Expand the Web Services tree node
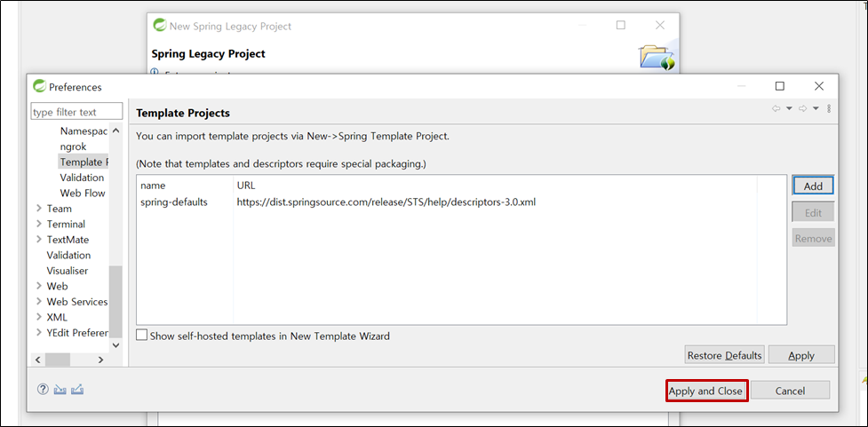 (x=39, y=302)
